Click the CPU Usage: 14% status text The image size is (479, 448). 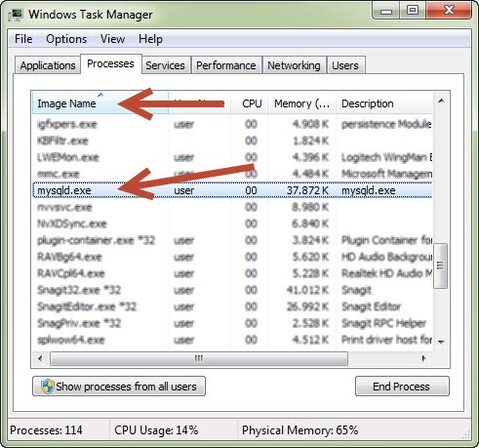[156, 430]
